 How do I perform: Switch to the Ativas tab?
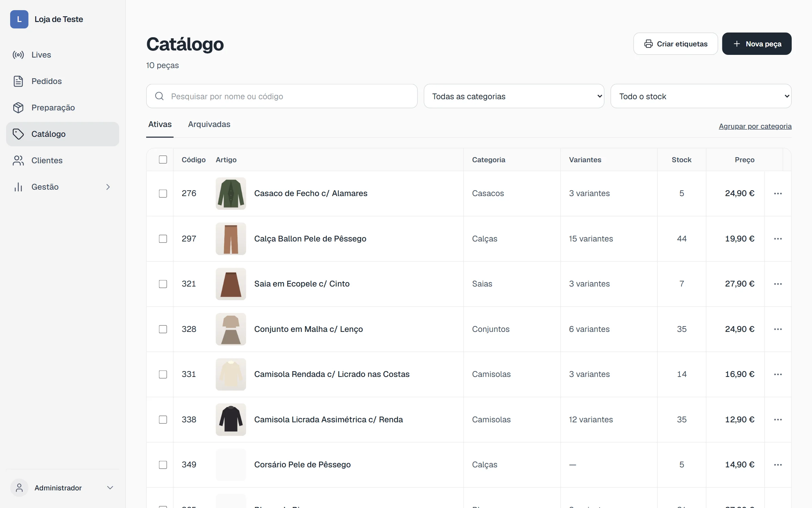pos(160,124)
